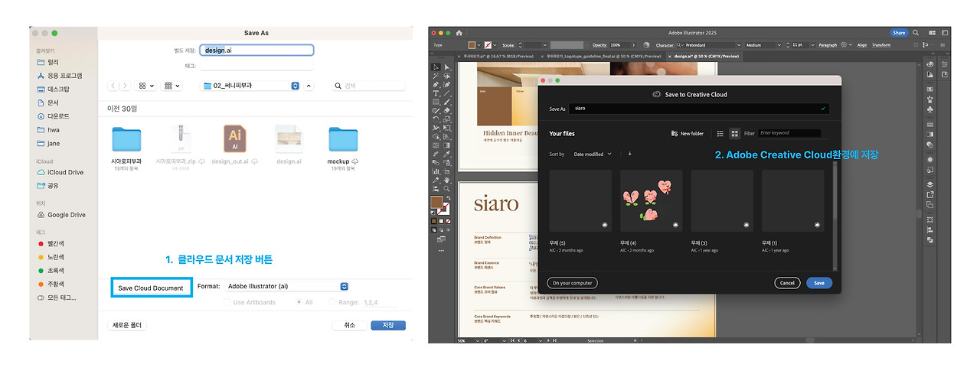Open the search icon beside Share
Screen dimensions: 980x374
(x=916, y=33)
